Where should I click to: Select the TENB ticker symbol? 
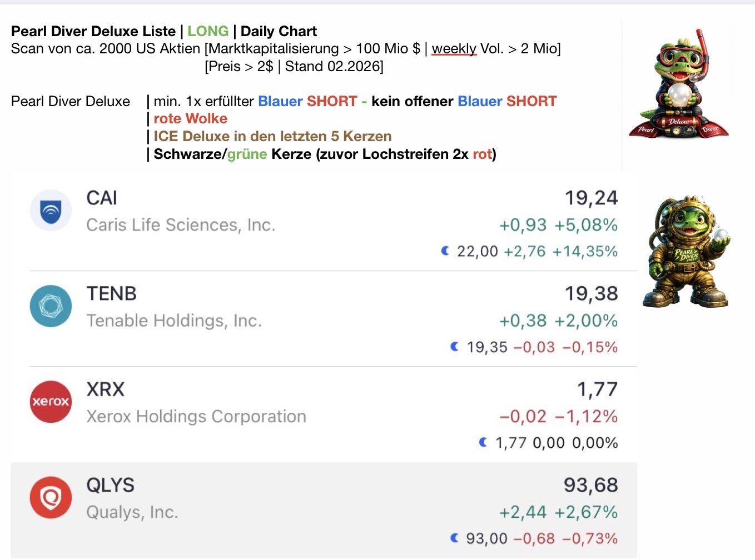111,294
